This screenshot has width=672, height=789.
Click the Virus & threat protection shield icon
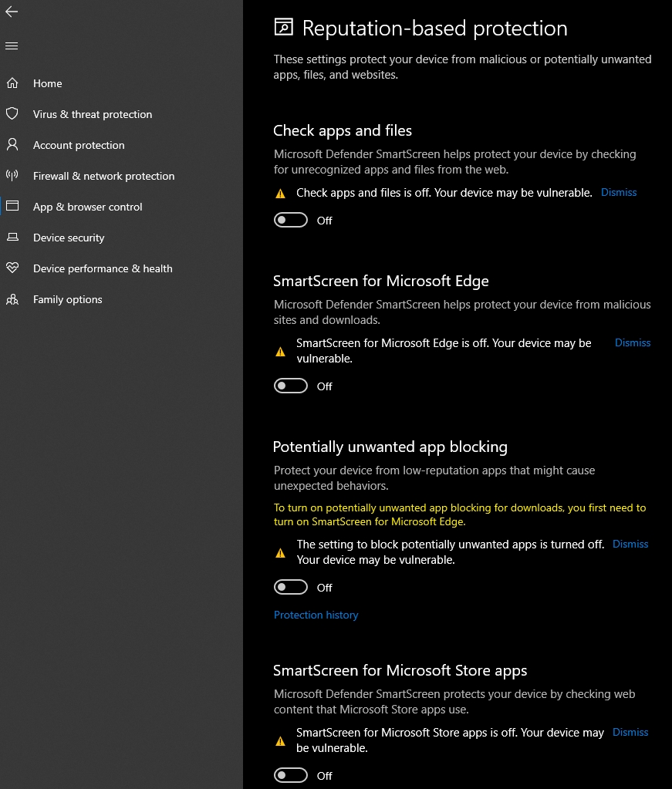coord(12,114)
